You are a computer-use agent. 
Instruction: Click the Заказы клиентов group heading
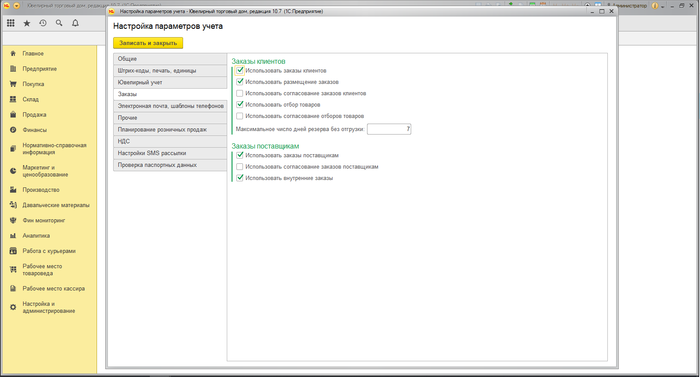pyautogui.click(x=258, y=61)
